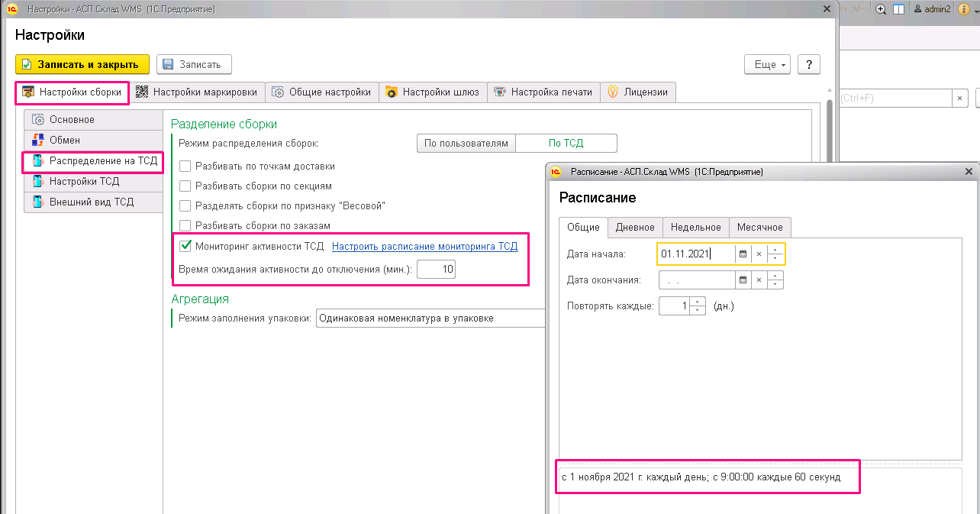Close the Настройки window

[x=827, y=9]
